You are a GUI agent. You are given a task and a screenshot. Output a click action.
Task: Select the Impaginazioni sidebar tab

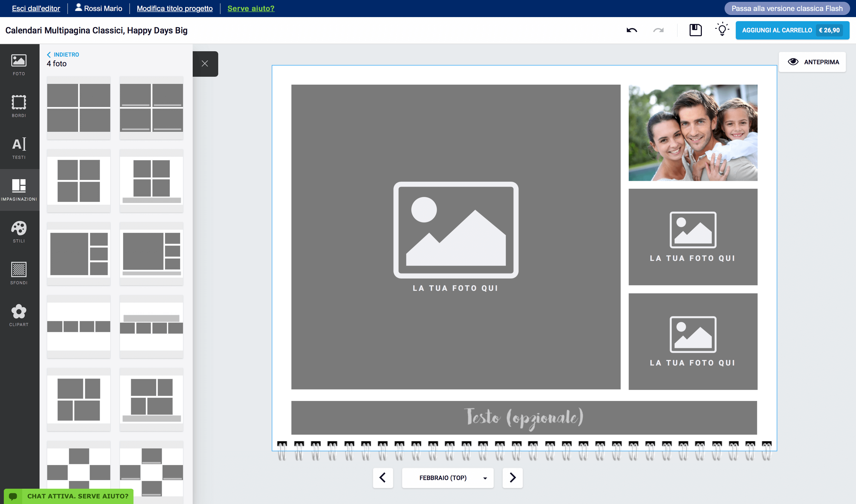coord(19,190)
